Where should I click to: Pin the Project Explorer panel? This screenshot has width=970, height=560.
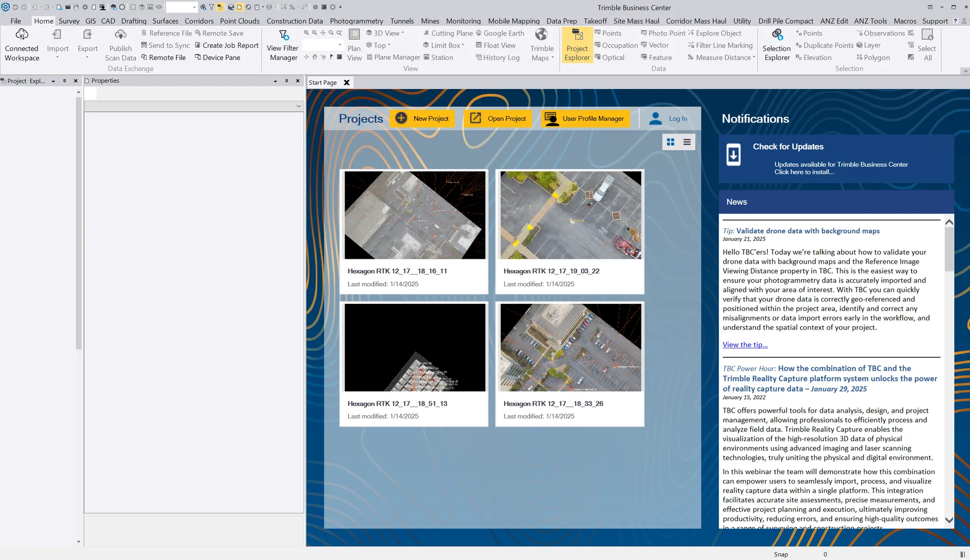pos(64,81)
